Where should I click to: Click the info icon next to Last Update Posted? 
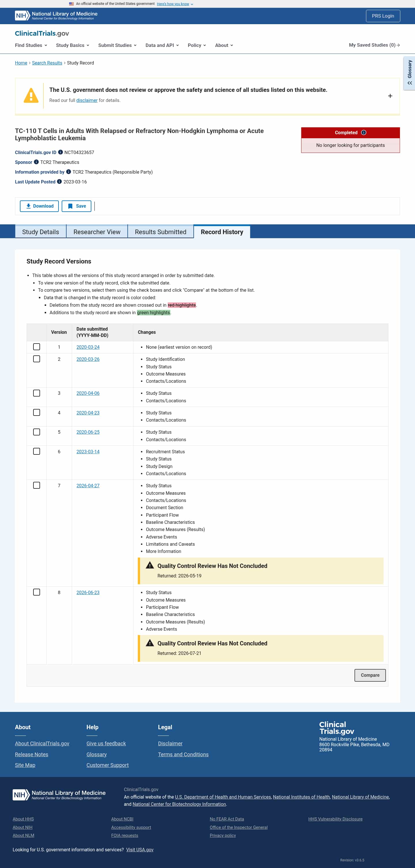click(x=59, y=182)
